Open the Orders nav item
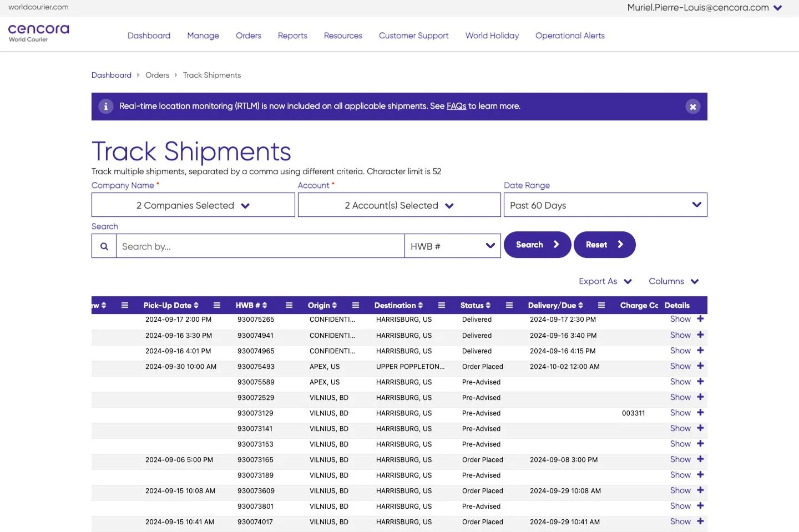The image size is (799, 532). 249,36
